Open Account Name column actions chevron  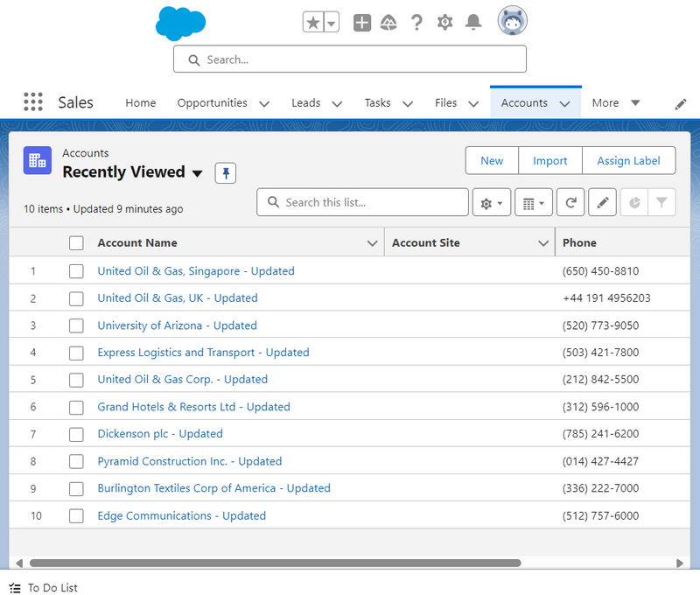point(372,243)
